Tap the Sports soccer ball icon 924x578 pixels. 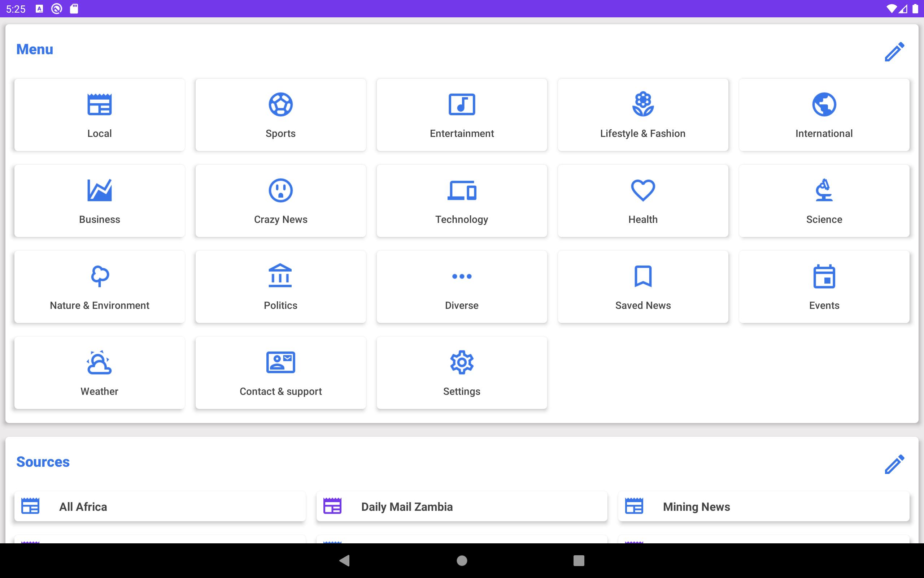[281, 104]
